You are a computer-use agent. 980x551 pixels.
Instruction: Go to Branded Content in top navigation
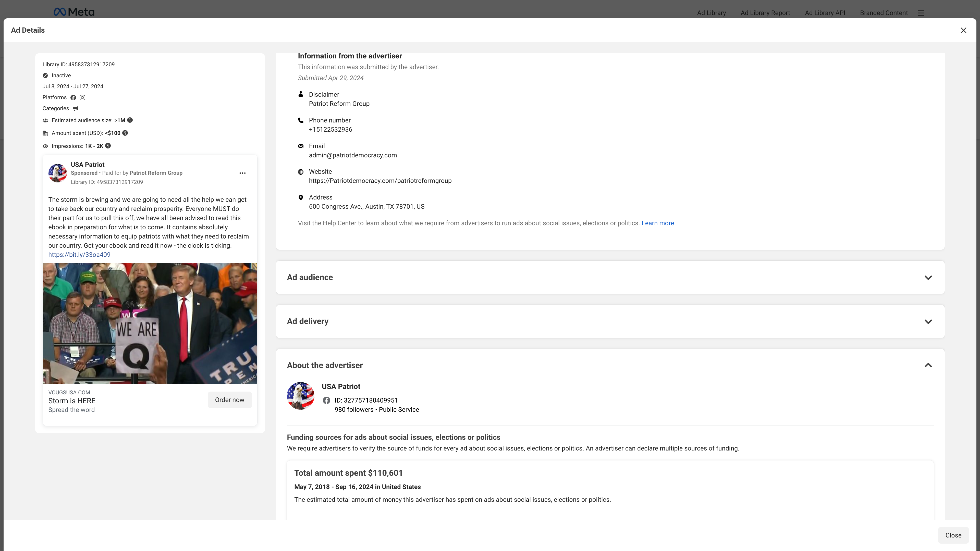(x=884, y=13)
